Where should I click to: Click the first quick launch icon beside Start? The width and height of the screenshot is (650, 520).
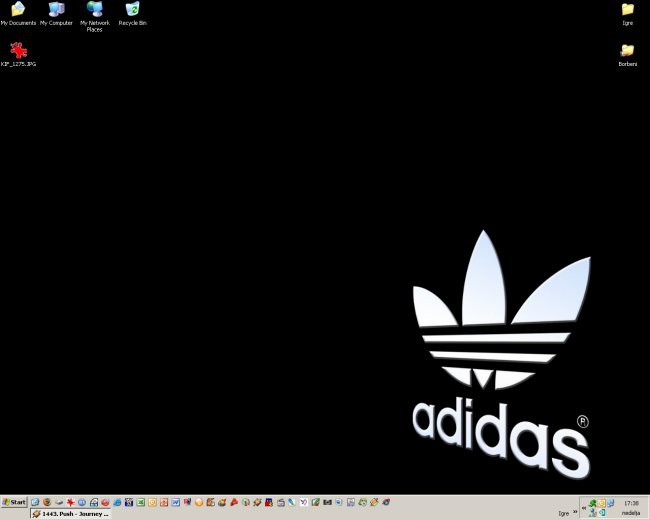point(35,502)
